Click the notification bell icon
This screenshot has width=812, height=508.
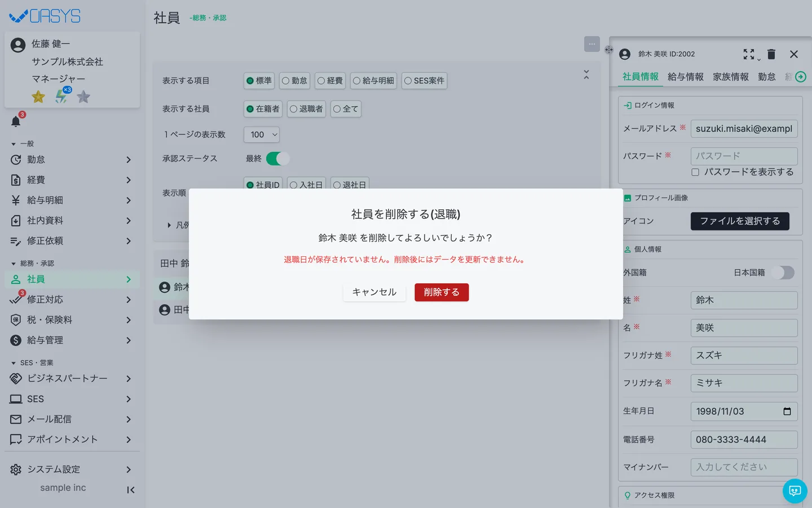[16, 121]
